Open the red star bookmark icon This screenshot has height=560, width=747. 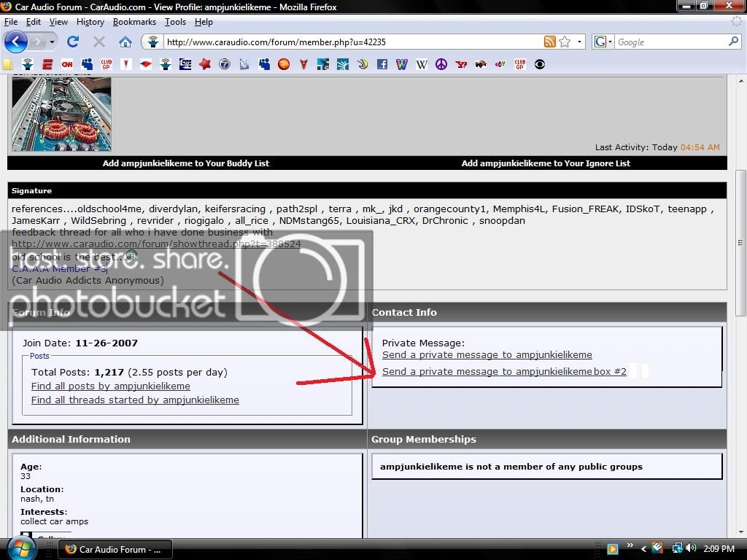coord(205,64)
